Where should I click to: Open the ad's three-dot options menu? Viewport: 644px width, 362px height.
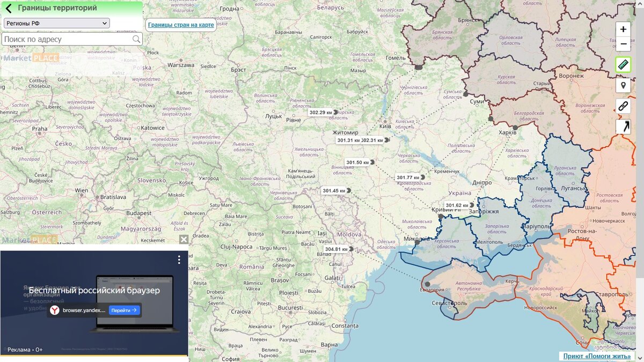click(179, 260)
